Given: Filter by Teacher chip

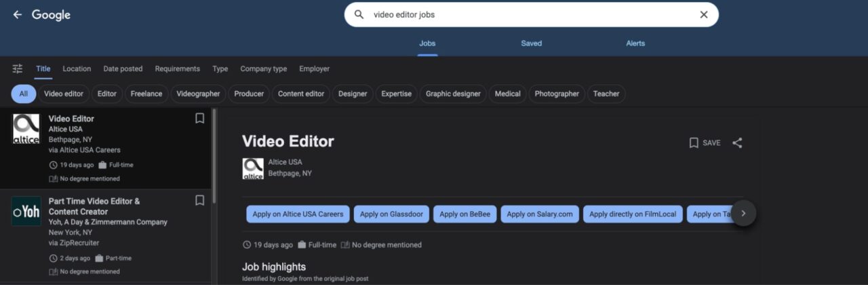Looking at the screenshot, I should click(606, 94).
